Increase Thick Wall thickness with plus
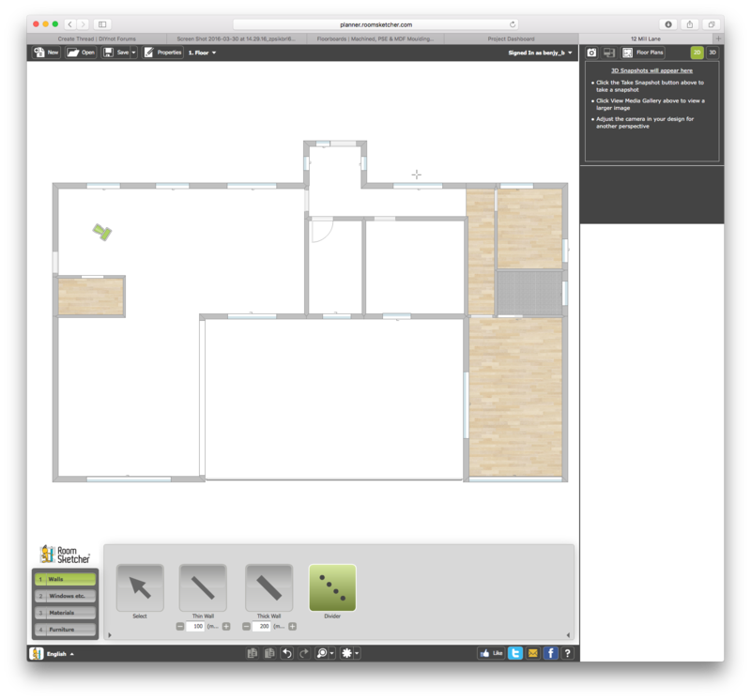 click(x=292, y=626)
